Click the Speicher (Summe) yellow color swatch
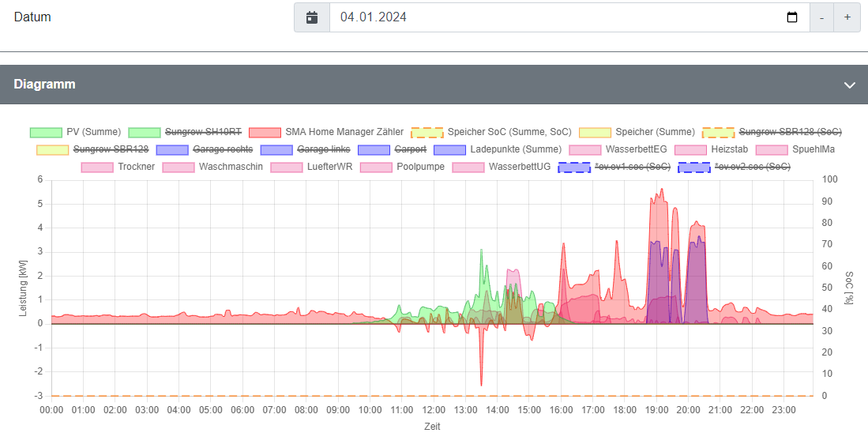Screen dimensions: 868x448 click(595, 132)
